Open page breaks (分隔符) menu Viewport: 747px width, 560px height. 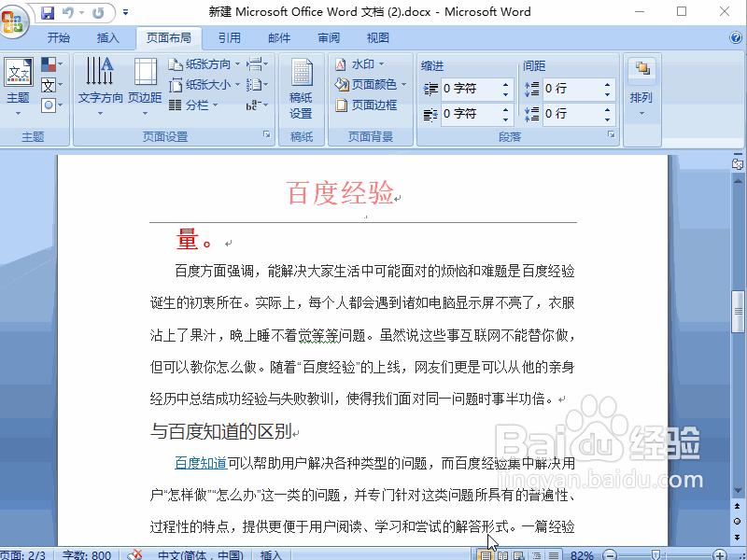click(258, 63)
